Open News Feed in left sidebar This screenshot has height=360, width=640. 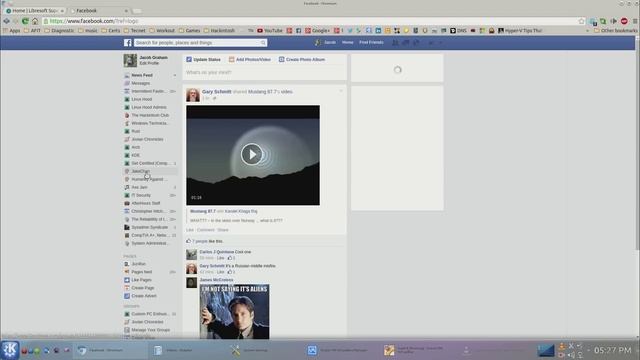coord(142,75)
